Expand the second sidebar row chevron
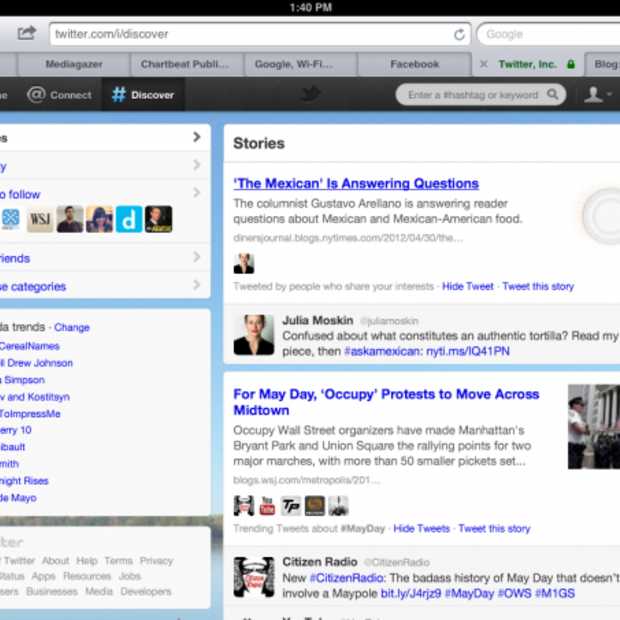Image resolution: width=620 pixels, height=620 pixels. (197, 165)
